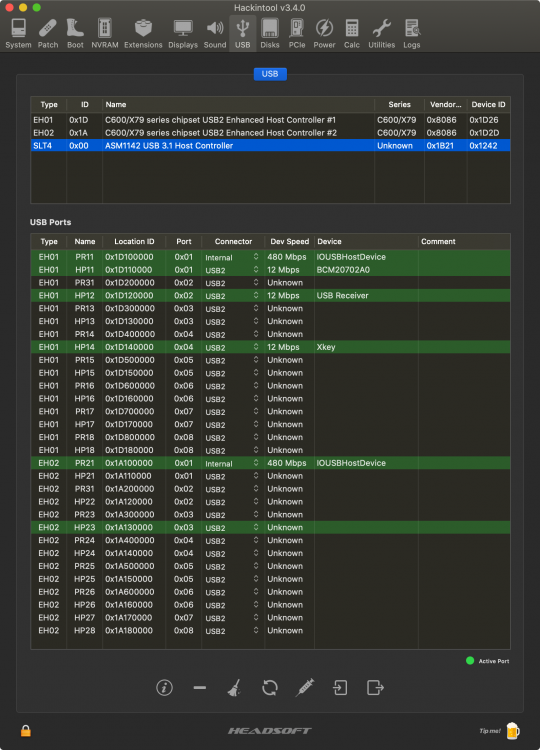This screenshot has height=750, width=540.
Task: Click location ID 0x1A100000
Action: (x=130, y=463)
